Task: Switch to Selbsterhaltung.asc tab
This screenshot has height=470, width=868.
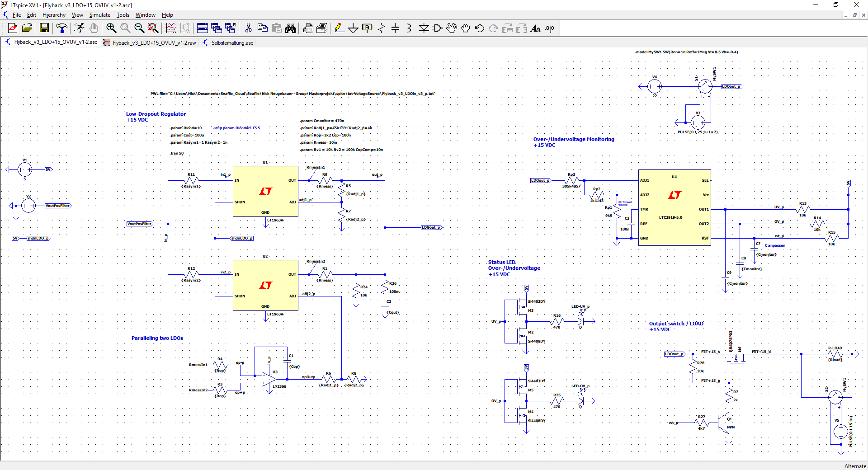Action: [x=228, y=42]
